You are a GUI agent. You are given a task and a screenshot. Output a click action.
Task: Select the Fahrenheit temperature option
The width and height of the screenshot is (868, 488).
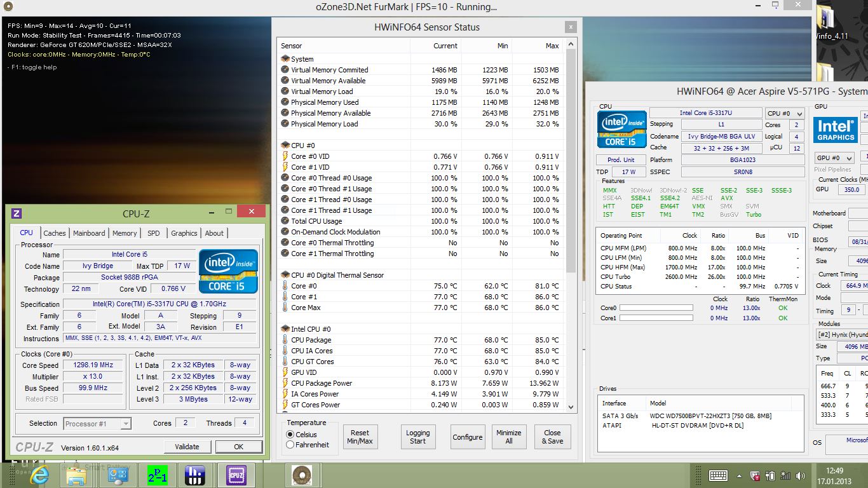pyautogui.click(x=290, y=445)
